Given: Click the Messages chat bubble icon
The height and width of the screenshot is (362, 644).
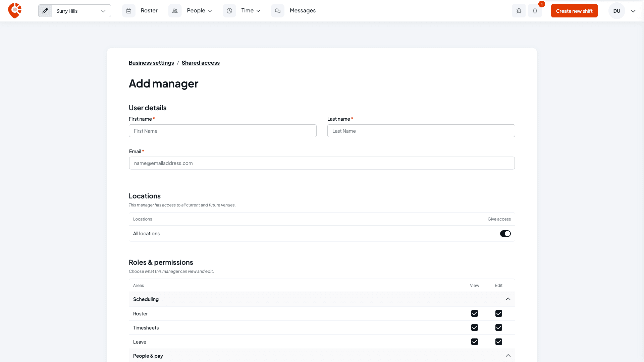Looking at the screenshot, I should (278, 11).
